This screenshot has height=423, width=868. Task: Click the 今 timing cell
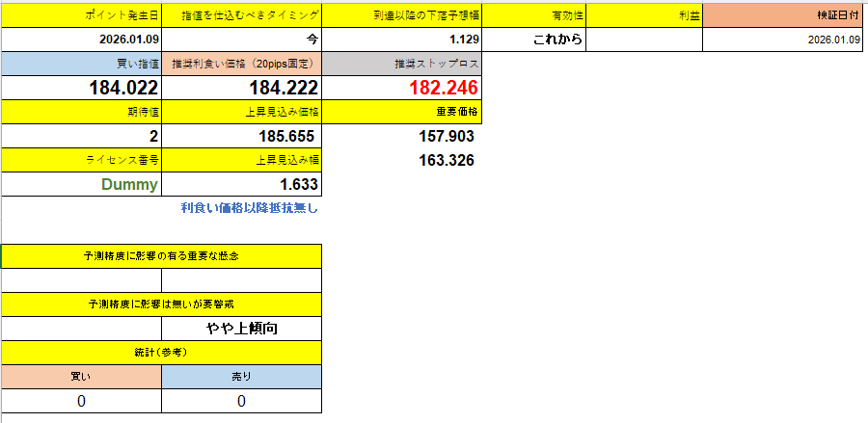click(241, 40)
